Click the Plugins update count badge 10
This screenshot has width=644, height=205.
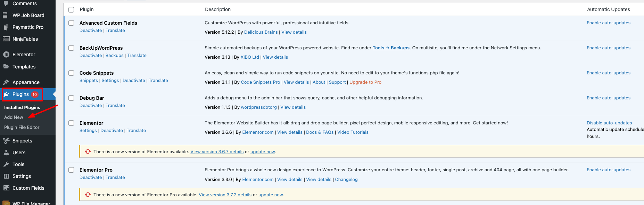coord(35,95)
